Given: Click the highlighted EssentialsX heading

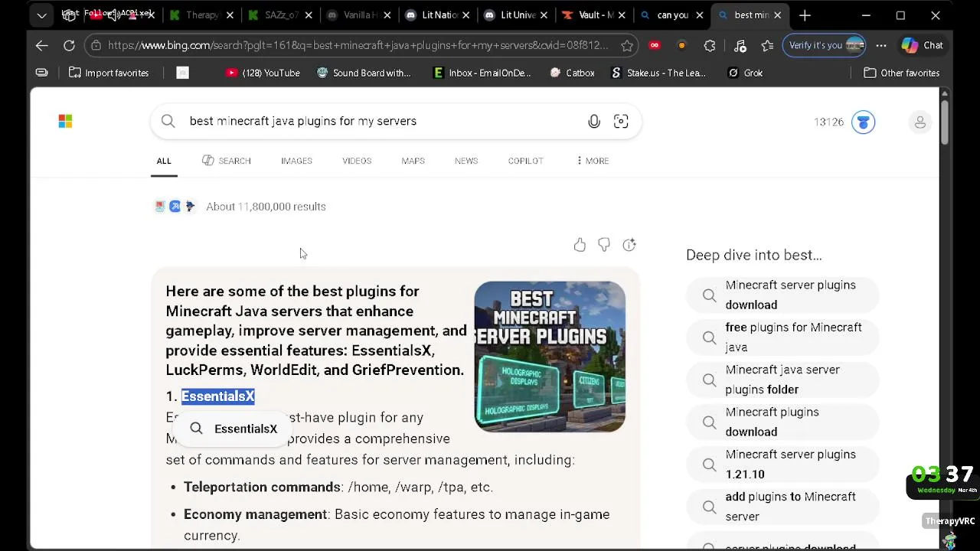Looking at the screenshot, I should pyautogui.click(x=217, y=396).
